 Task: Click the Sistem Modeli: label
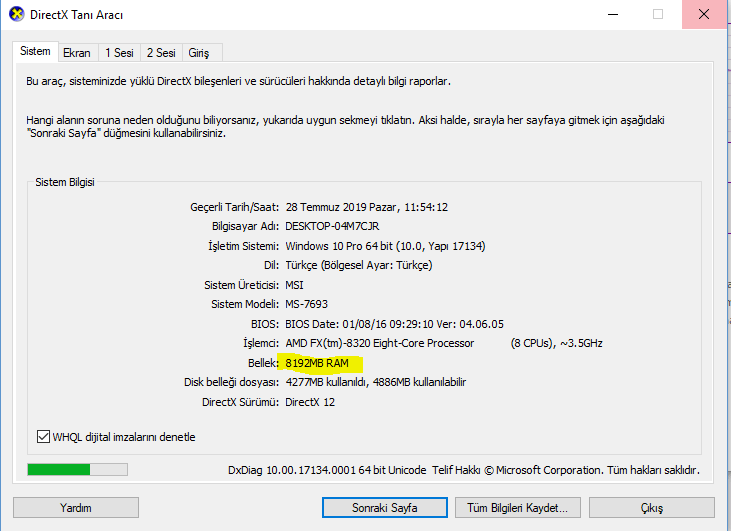(245, 304)
